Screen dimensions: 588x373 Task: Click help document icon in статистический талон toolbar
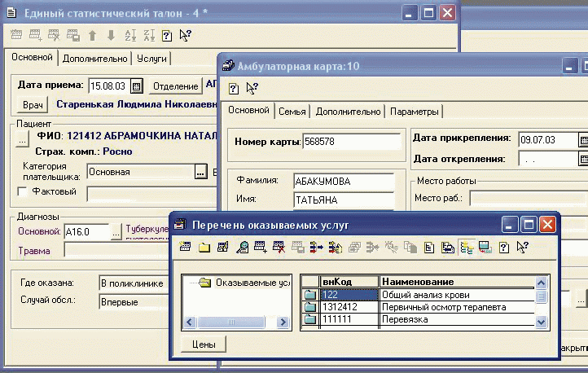(x=167, y=36)
